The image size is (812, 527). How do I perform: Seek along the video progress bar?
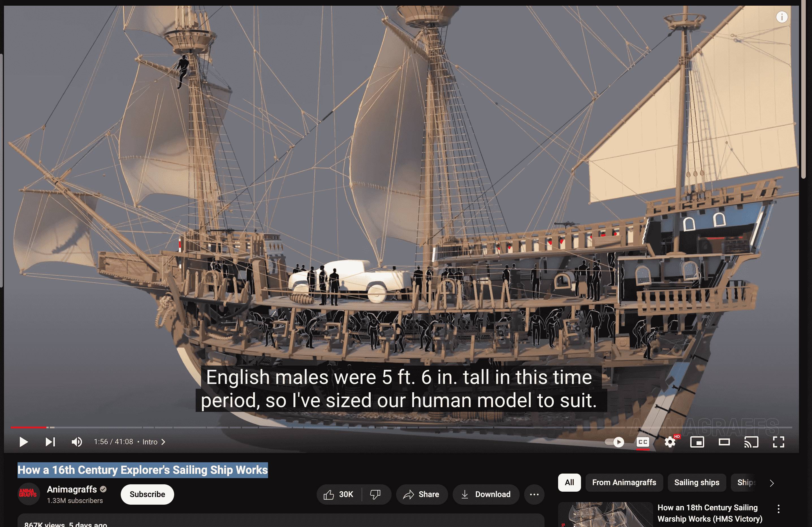tap(401, 427)
